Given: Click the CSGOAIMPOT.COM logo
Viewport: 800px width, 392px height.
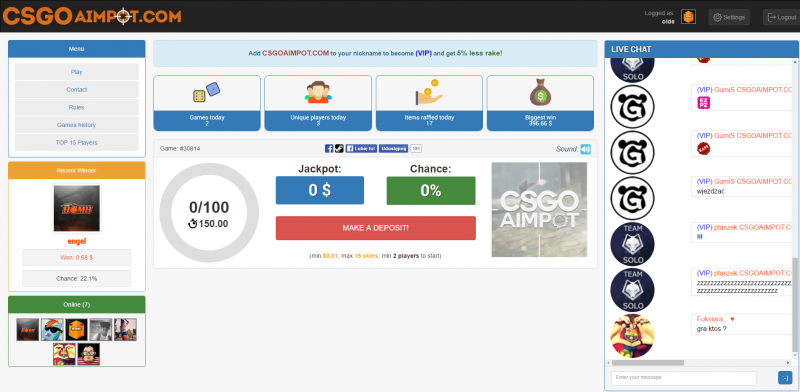Looking at the screenshot, I should coord(92,16).
